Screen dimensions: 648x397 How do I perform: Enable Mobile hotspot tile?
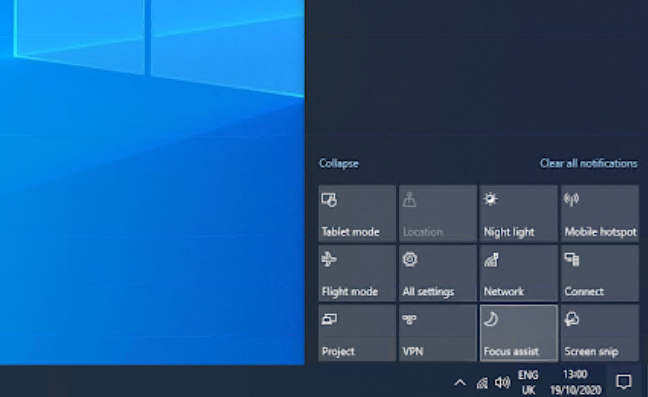pos(600,214)
